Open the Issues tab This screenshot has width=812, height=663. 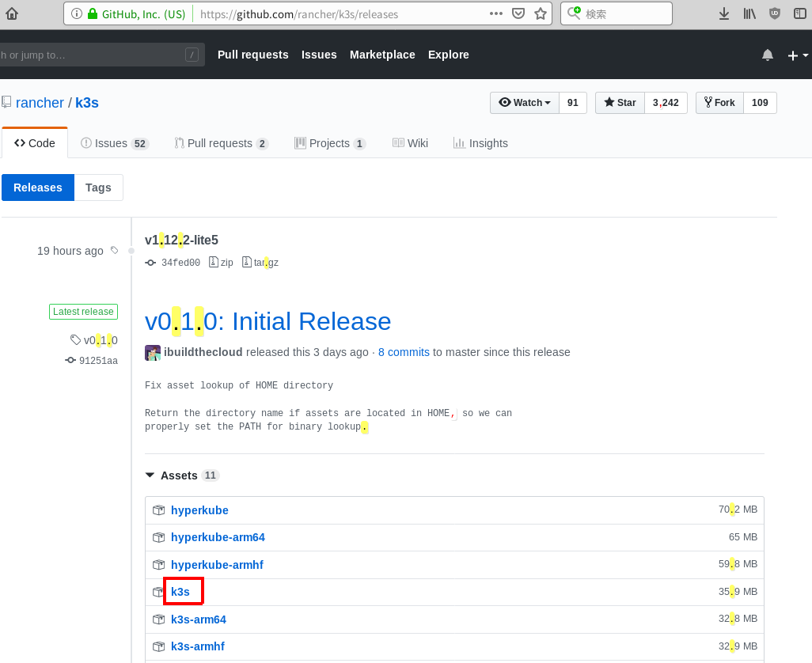point(115,143)
